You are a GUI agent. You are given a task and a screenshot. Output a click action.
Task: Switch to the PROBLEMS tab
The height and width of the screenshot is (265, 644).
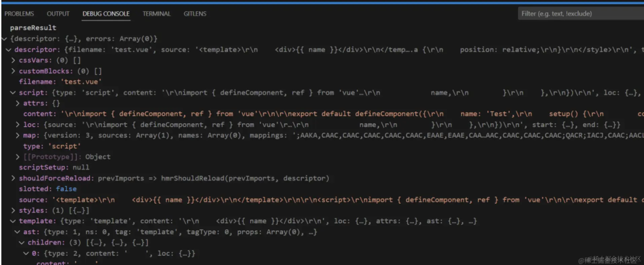pyautogui.click(x=19, y=14)
